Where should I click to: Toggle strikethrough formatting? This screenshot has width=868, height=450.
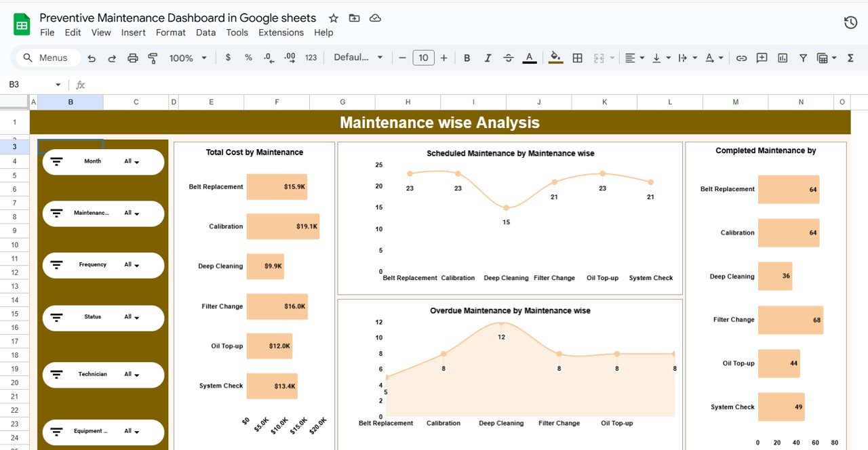point(509,58)
